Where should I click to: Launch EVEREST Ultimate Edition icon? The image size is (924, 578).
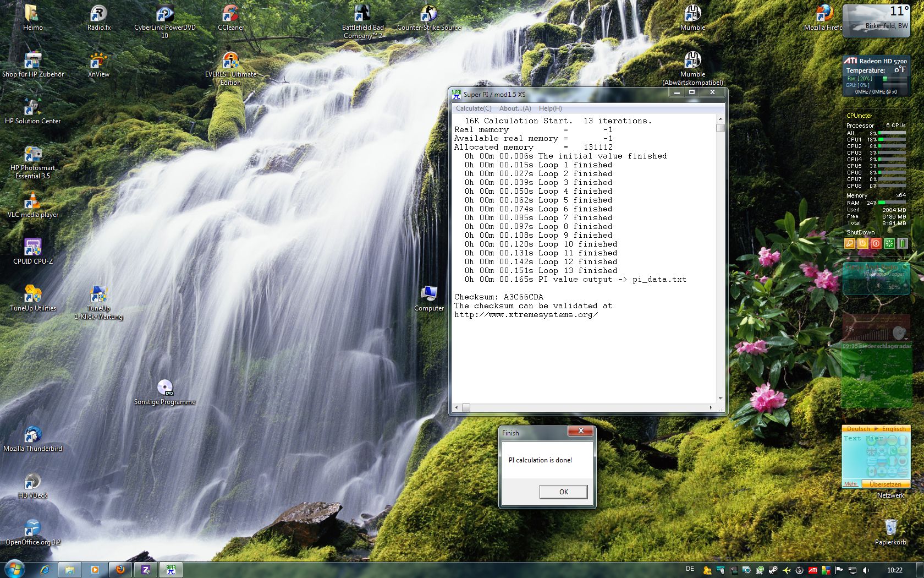[230, 61]
